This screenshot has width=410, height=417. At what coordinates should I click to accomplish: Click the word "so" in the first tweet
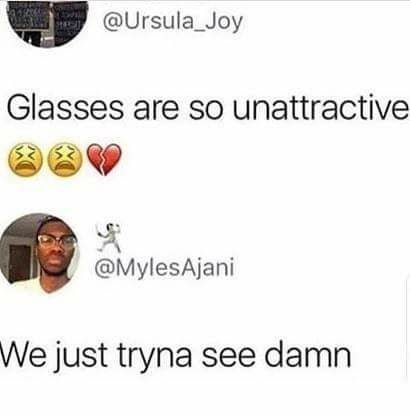(206, 111)
